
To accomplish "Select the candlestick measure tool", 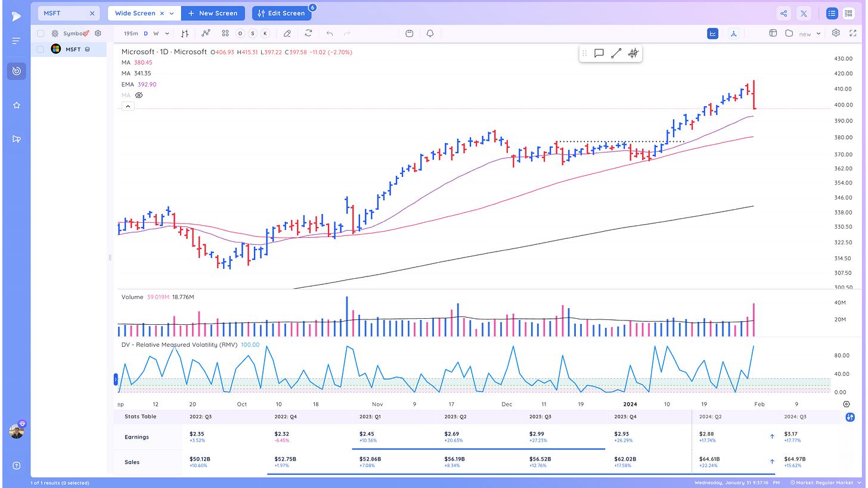I will [x=633, y=53].
